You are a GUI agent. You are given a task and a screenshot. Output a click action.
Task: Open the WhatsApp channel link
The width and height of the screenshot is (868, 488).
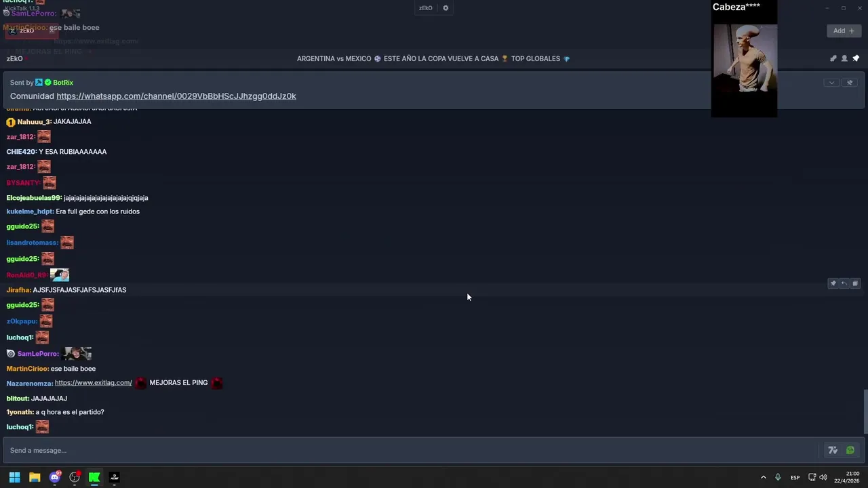click(x=176, y=96)
